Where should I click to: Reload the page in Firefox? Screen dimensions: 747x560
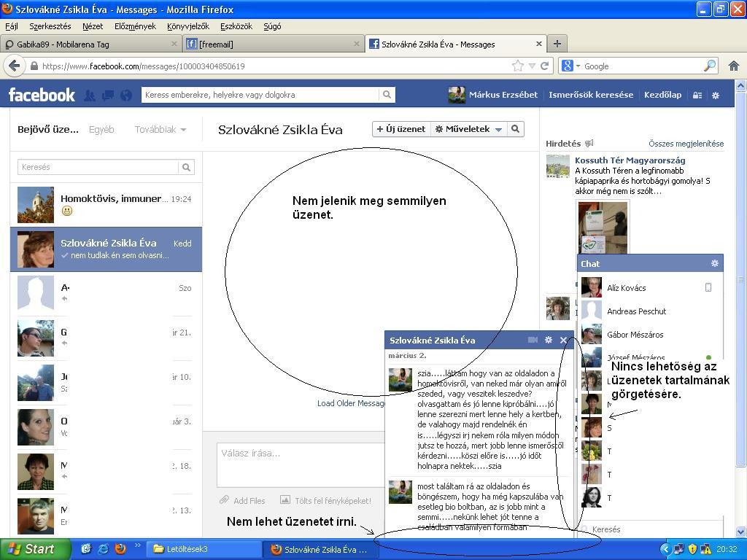point(544,66)
